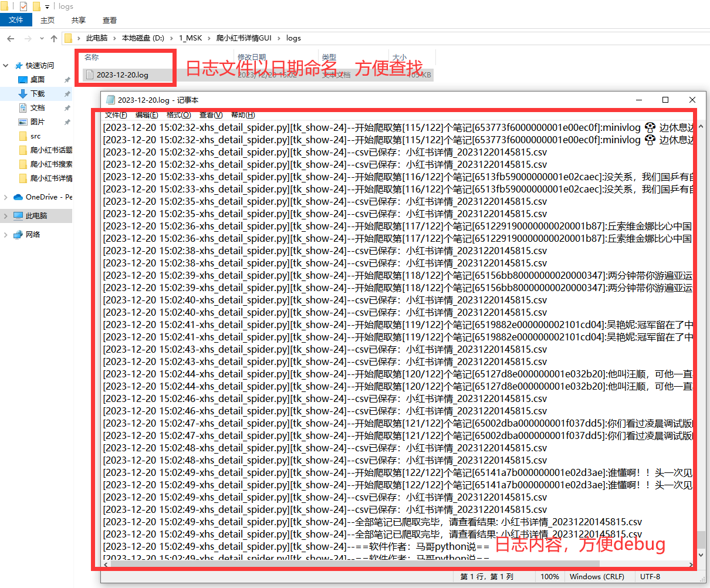Click the 下载 download arrow icon

pyautogui.click(x=23, y=94)
